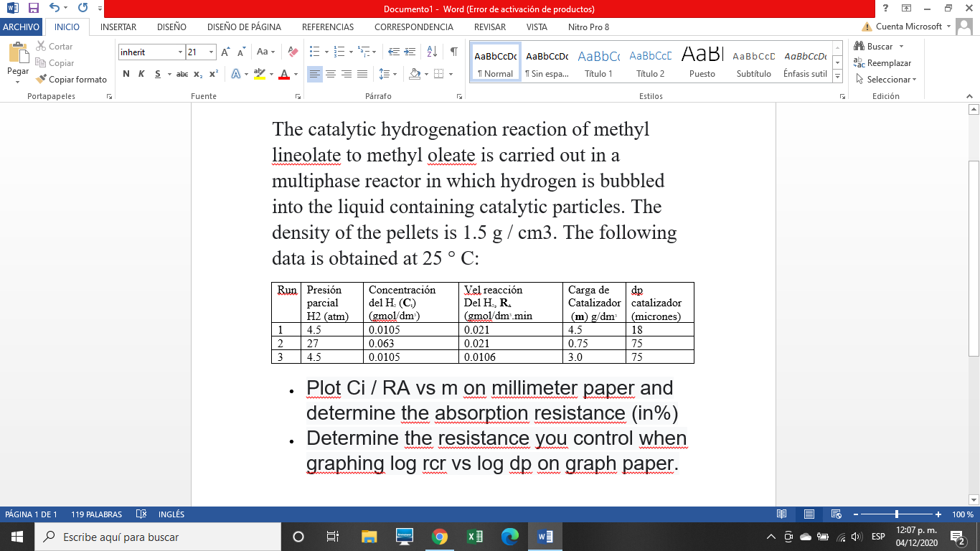This screenshot has height=551, width=980.
Task: Toggle italic (K) formatting
Action: pyautogui.click(x=141, y=74)
